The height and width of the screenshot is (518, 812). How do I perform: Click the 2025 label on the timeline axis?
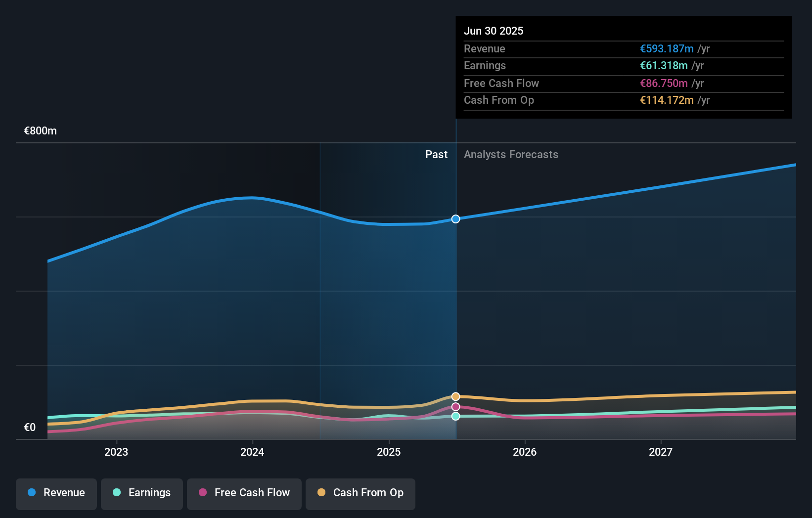[x=389, y=451]
